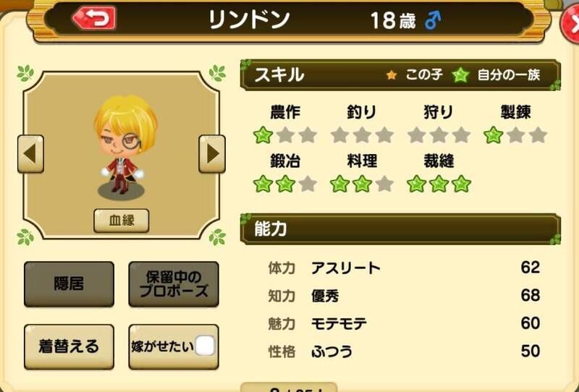The image size is (579, 392).
Task: Click the green 自分の一族 legend star
Action: pyautogui.click(x=460, y=75)
